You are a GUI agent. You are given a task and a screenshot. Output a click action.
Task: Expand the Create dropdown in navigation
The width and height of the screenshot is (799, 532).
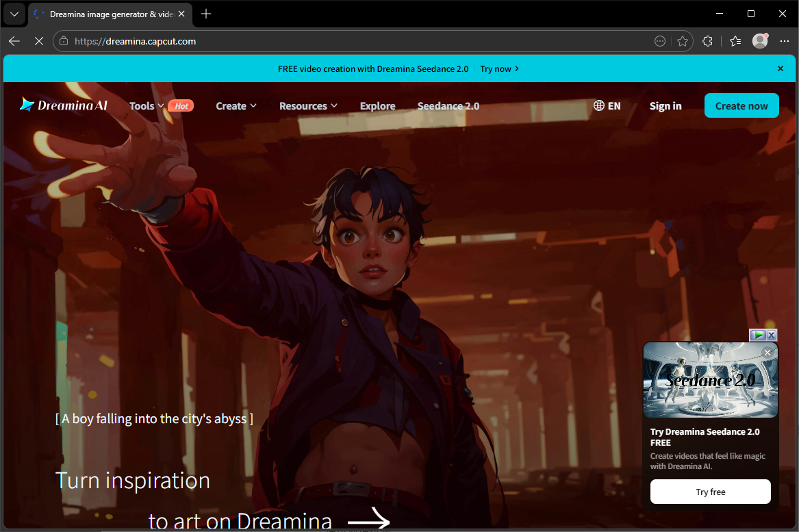tap(236, 106)
